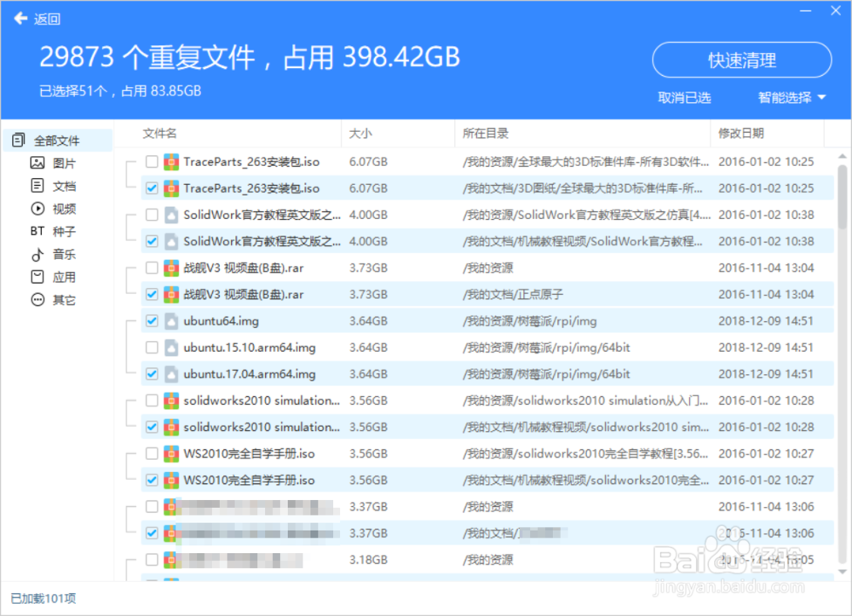Click archive icon of 战舰V3 视频盘 in /我的资源
Viewport: 852px width, 616px height.
tap(171, 268)
